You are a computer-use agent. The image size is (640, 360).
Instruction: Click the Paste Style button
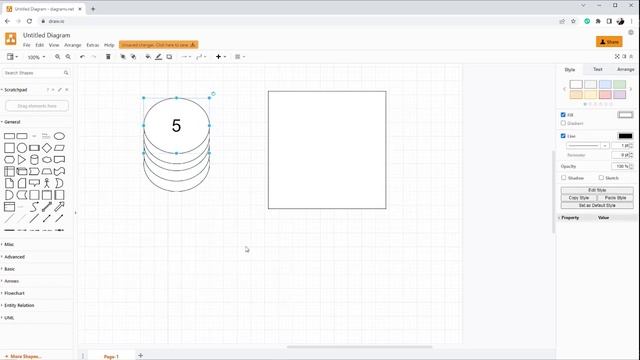coord(616,198)
